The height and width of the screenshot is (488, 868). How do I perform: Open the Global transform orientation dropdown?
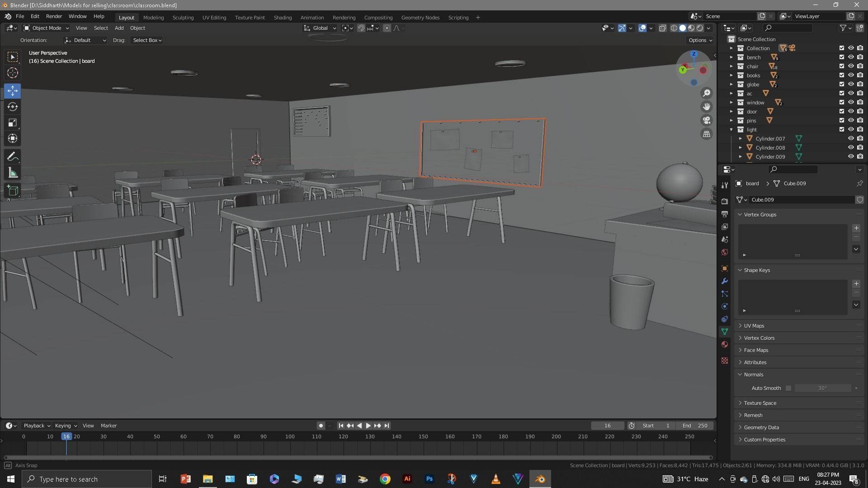pos(320,28)
